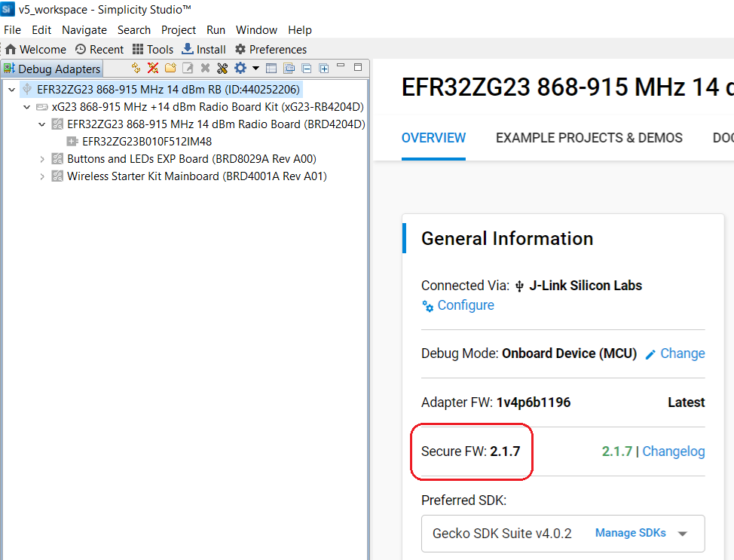
Task: Click the collapse all minus icon
Action: point(306,69)
